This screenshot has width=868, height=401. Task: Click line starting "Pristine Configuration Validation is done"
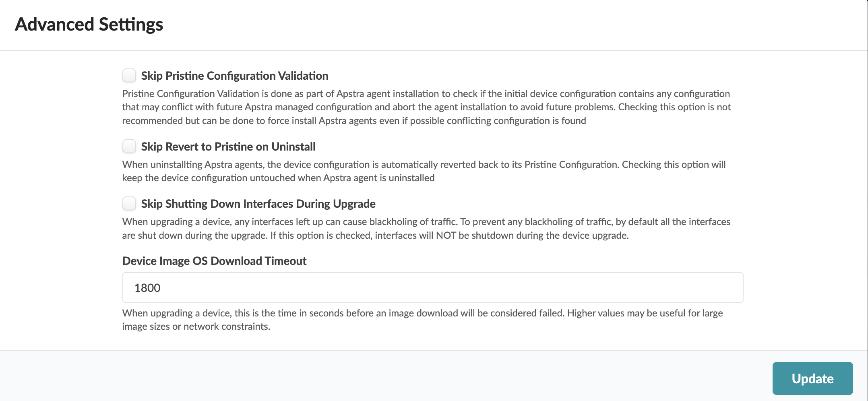[x=426, y=93]
